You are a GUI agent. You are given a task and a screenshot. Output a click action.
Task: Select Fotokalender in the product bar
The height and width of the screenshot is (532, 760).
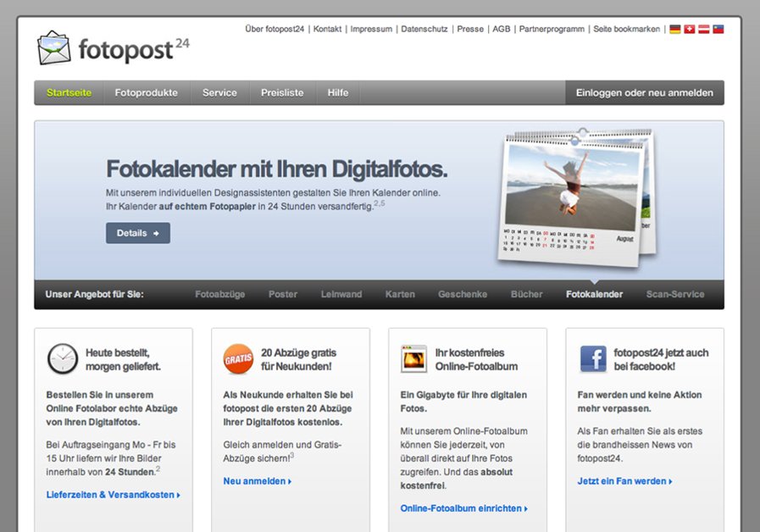593,294
